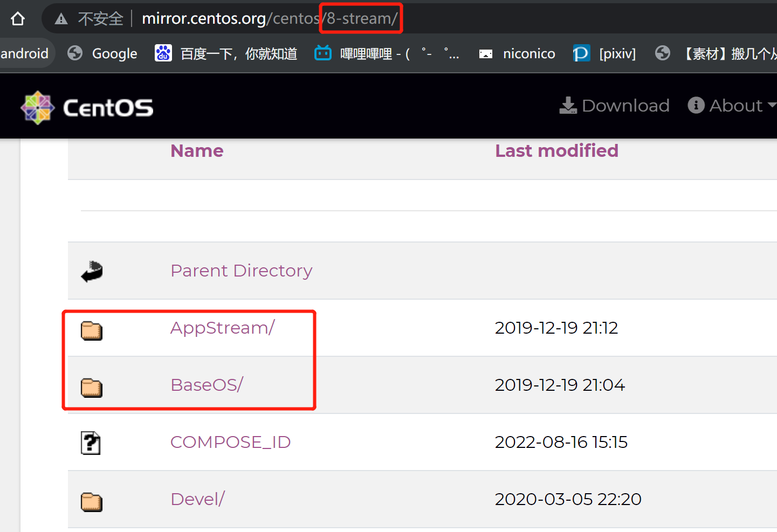This screenshot has width=777, height=532.
Task: Click the AppStream folder icon
Action: click(92, 330)
